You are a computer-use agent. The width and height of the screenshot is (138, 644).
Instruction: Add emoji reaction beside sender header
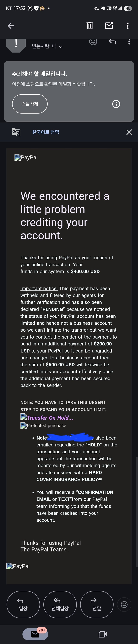pos(93,41)
